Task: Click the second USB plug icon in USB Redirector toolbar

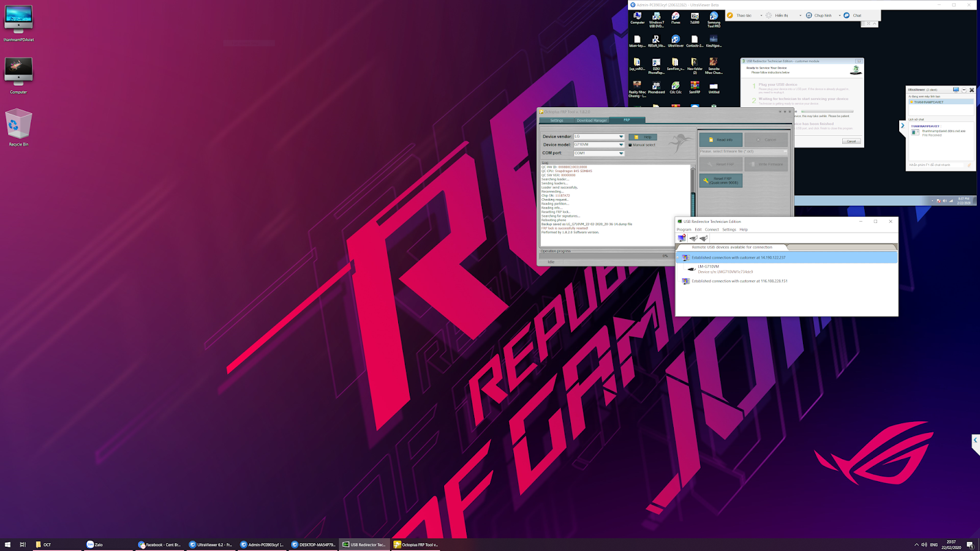Action: (704, 238)
